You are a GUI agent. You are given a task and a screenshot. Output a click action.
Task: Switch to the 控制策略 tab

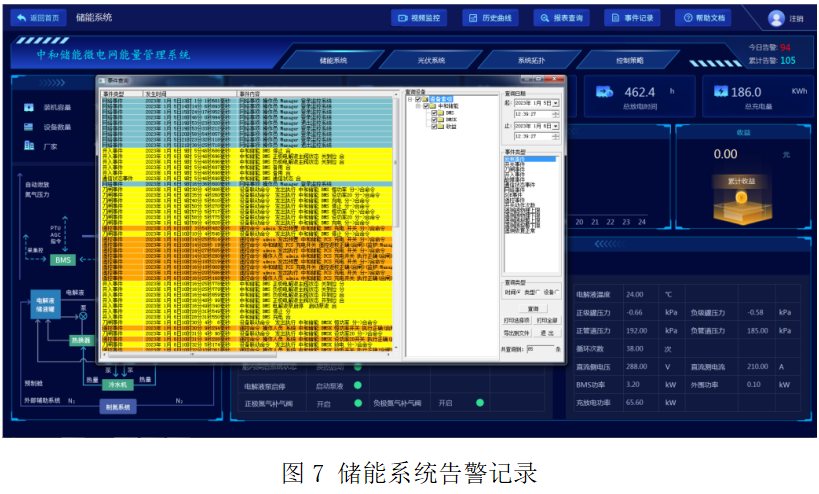(629, 60)
